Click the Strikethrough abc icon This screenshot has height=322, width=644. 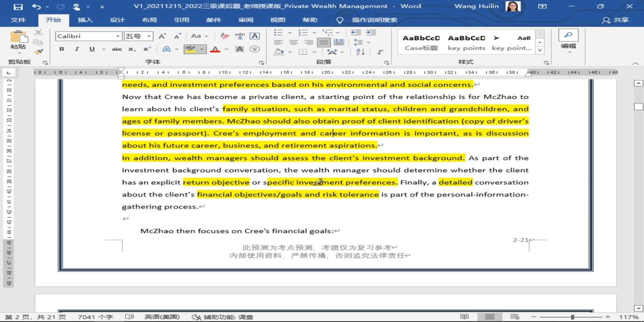[x=117, y=49]
